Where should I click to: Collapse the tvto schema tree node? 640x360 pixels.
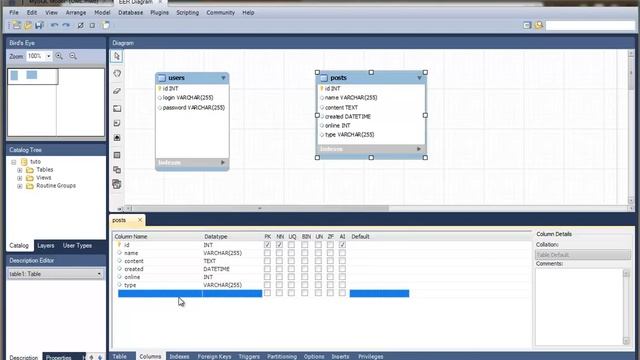click(x=13, y=162)
